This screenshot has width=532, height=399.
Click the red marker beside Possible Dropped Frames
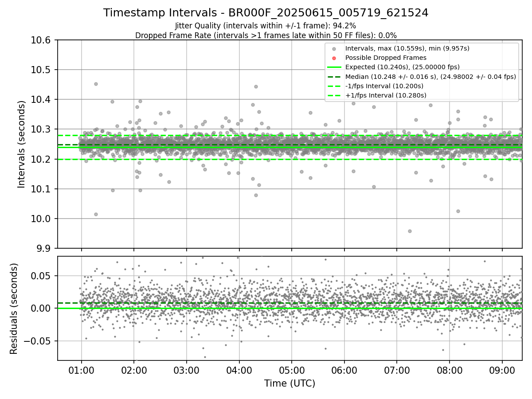pyautogui.click(x=334, y=58)
